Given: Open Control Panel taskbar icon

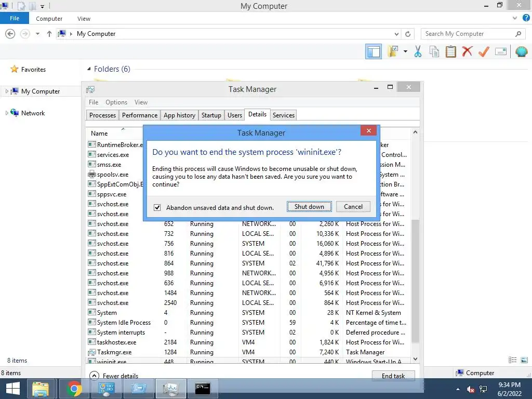Looking at the screenshot, I should pos(106,389).
